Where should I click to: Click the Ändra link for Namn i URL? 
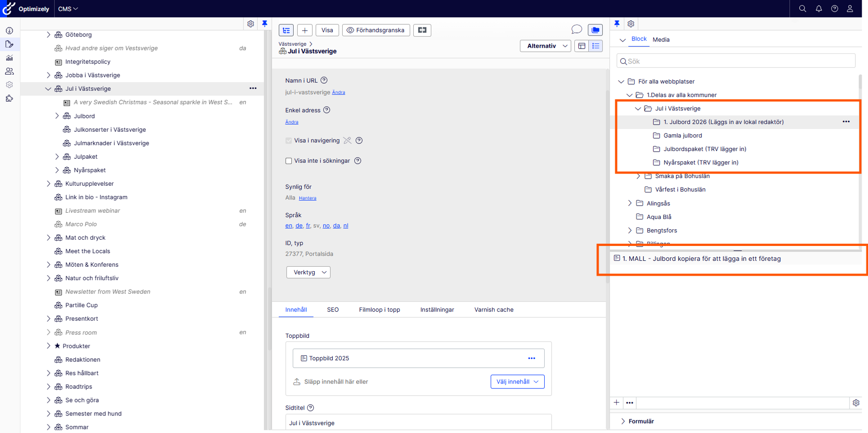coord(339,92)
